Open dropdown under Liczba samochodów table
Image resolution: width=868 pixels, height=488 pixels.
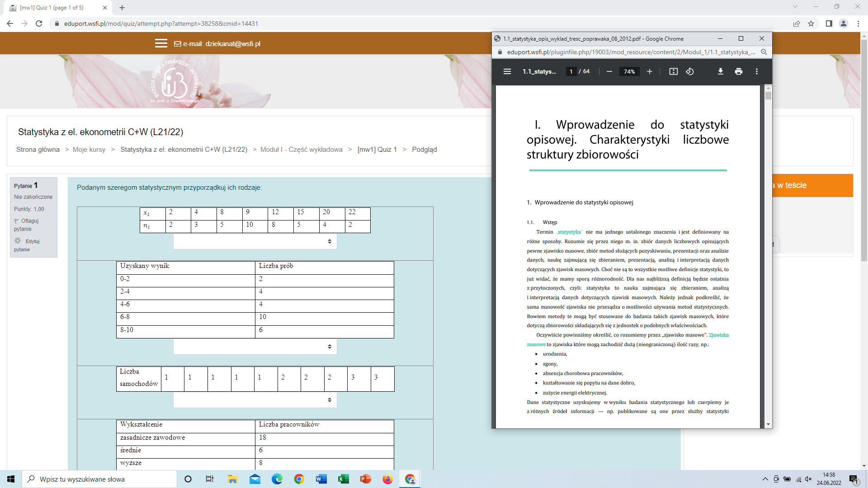click(255, 400)
